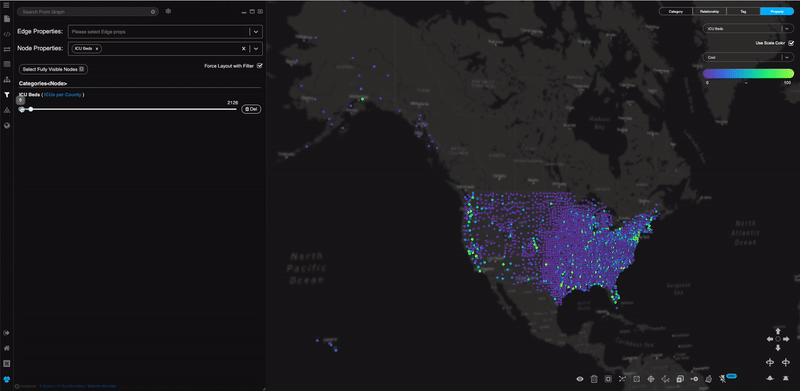The image size is (800, 391).
Task: Open the Cool color scheme dropdown
Action: pyautogui.click(x=748, y=57)
